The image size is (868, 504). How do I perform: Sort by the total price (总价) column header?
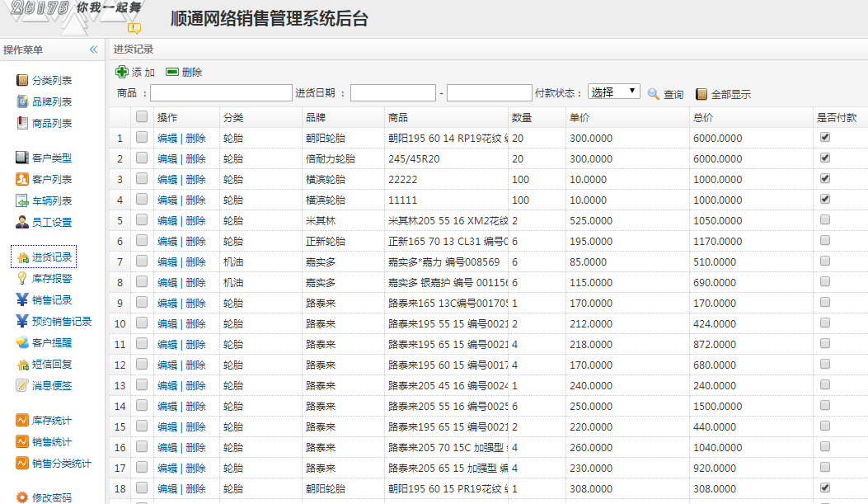tap(703, 117)
